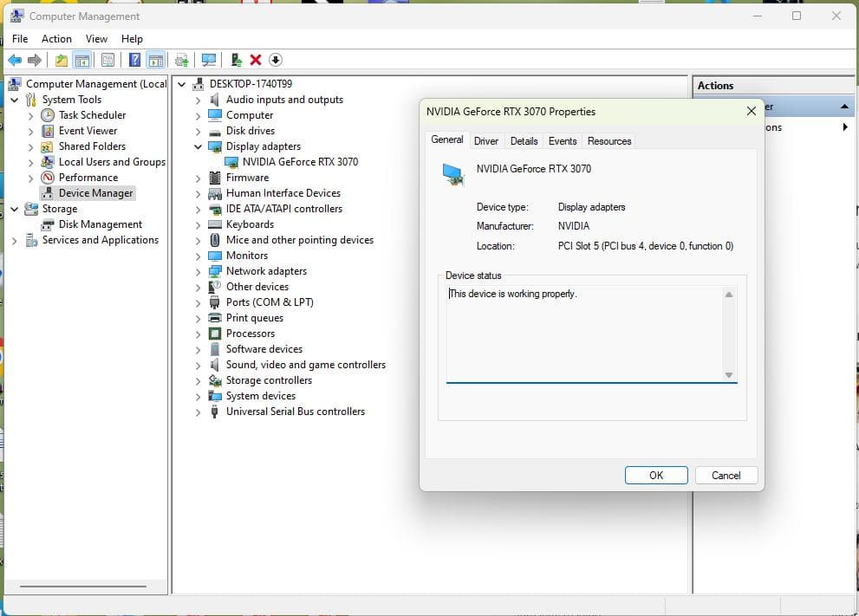The height and width of the screenshot is (616, 859).
Task: Click Cancel in the Properties dialog
Action: [726, 475]
